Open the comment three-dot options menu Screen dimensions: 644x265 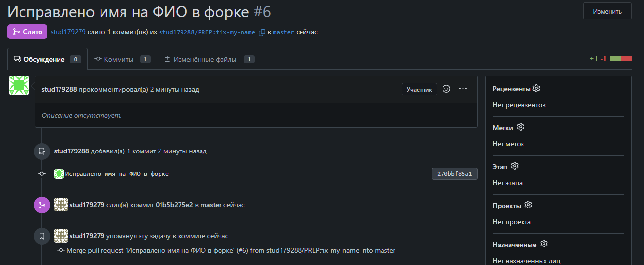(x=463, y=89)
